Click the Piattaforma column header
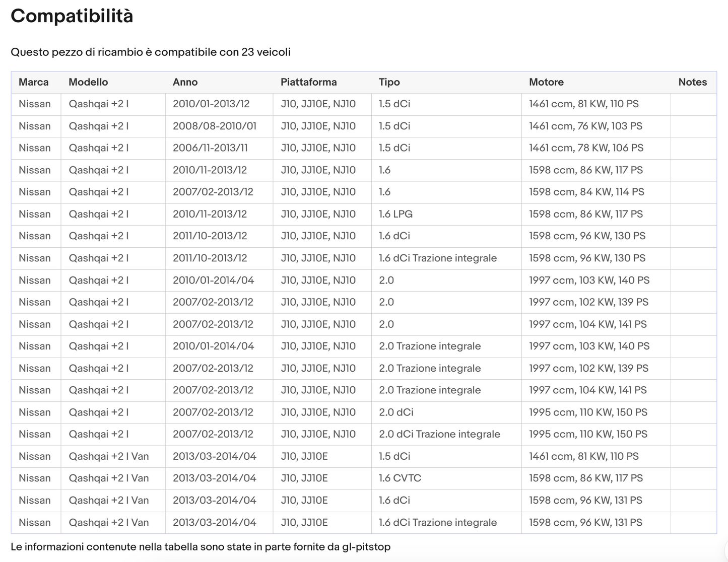The image size is (728, 562). click(308, 82)
